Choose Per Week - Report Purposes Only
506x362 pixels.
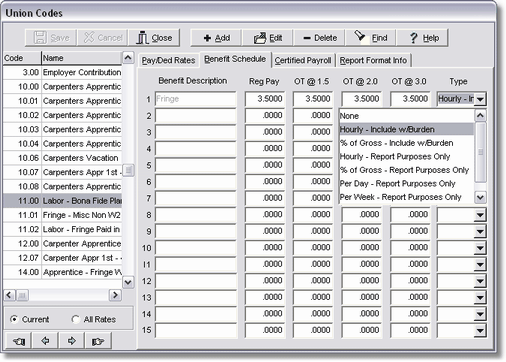[x=406, y=197]
